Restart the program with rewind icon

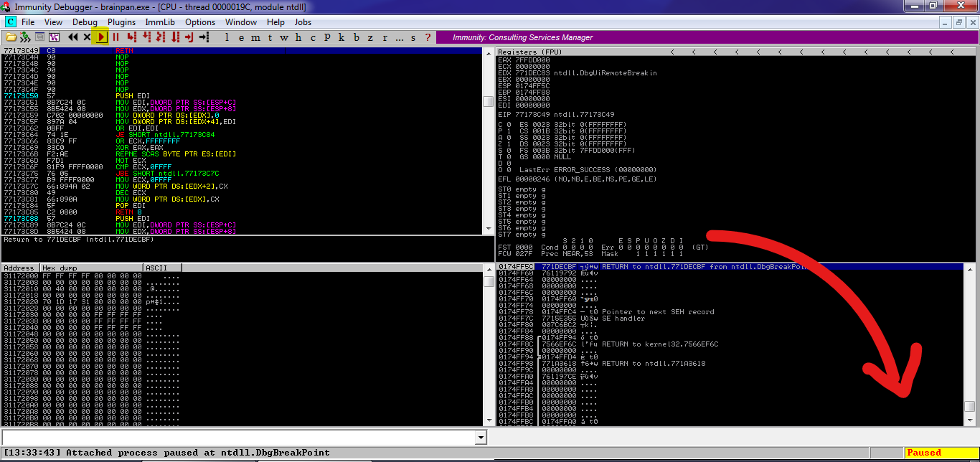[72, 37]
